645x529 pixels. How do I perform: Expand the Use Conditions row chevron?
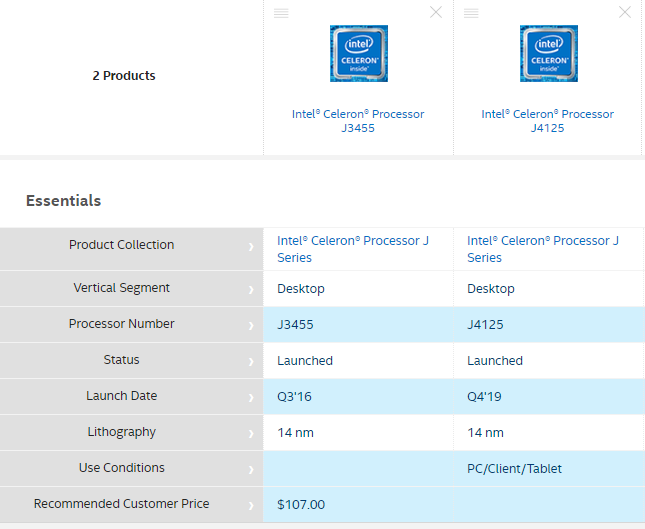(251, 470)
